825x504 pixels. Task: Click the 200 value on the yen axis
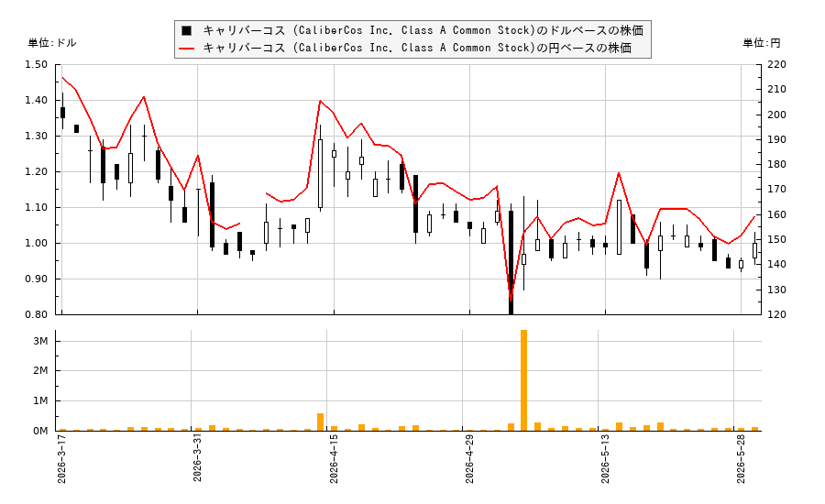coord(777,115)
